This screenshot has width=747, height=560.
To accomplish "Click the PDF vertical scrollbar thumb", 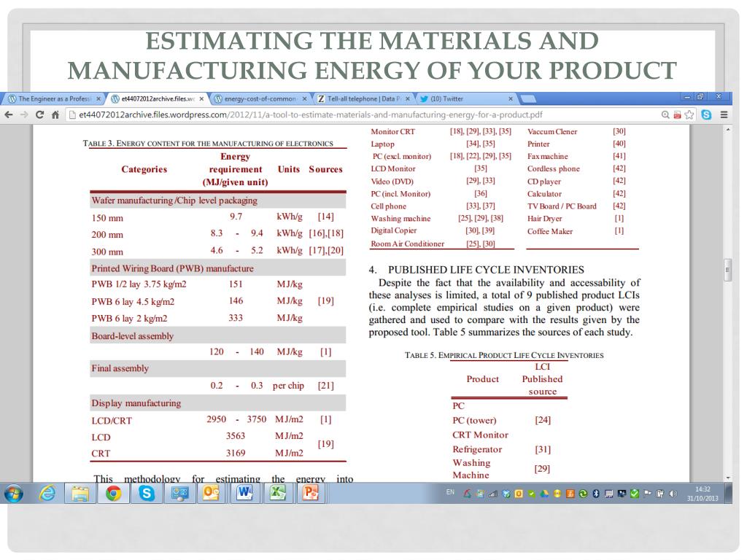I will coord(727,270).
